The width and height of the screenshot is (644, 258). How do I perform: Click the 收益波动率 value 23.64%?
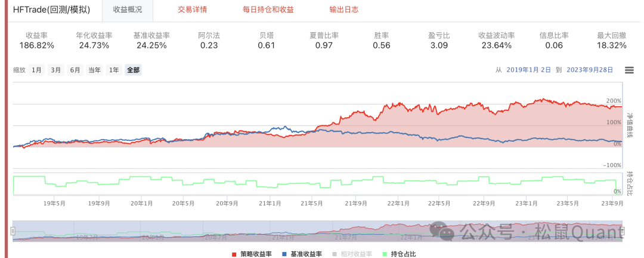[497, 45]
